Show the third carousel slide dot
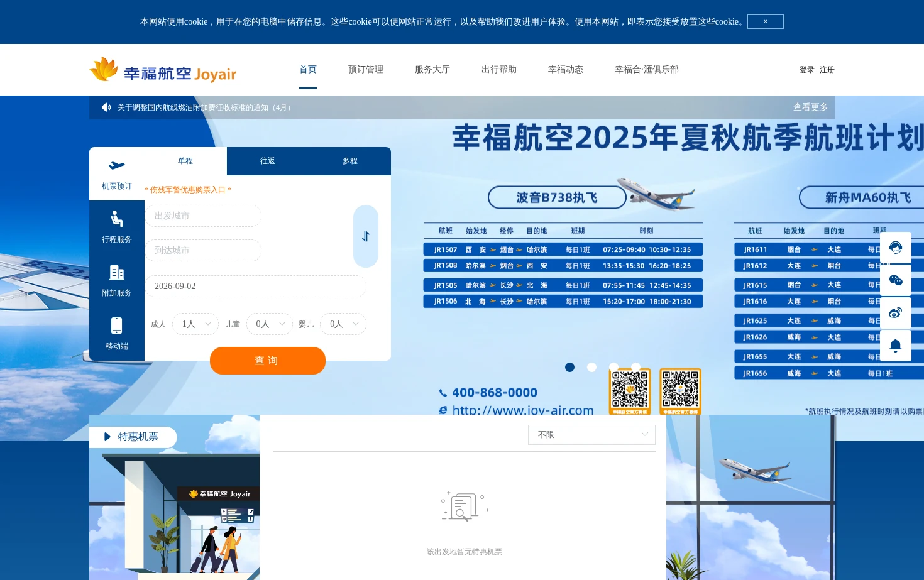This screenshot has height=580, width=924. (x=613, y=367)
